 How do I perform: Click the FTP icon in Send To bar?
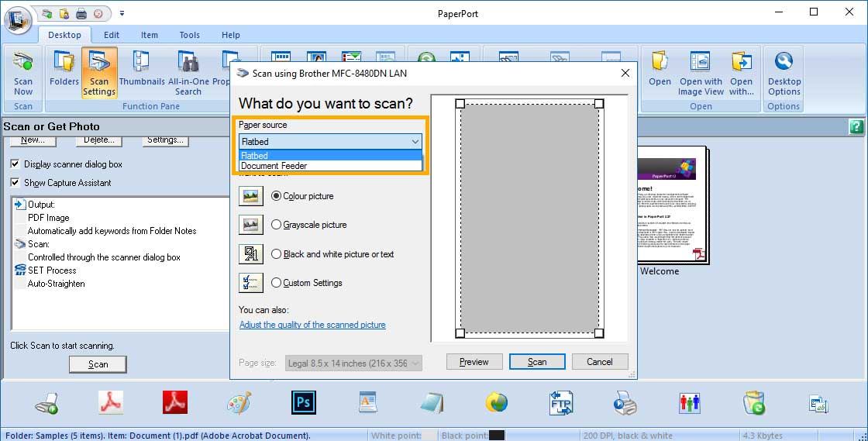tap(561, 403)
